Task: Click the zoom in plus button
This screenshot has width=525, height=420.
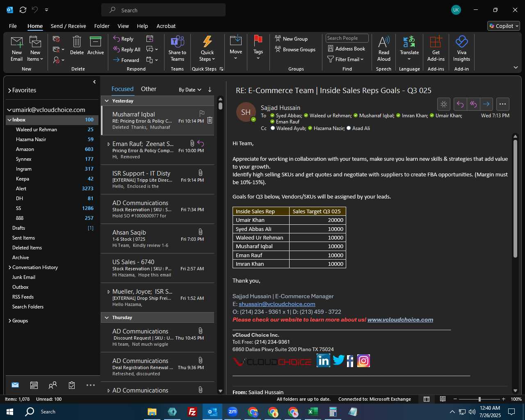Action: tap(503, 399)
